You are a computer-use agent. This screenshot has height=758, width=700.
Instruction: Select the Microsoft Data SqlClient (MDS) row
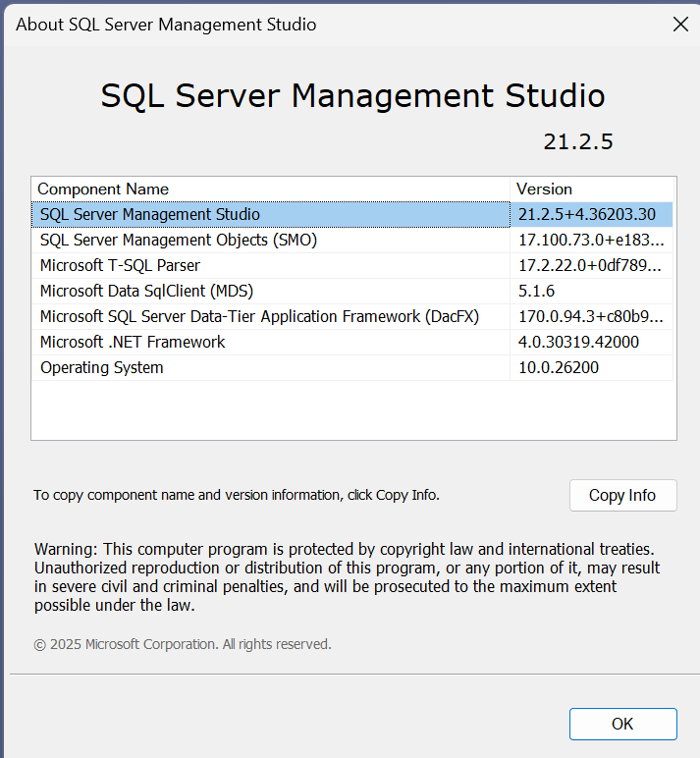tap(351, 291)
